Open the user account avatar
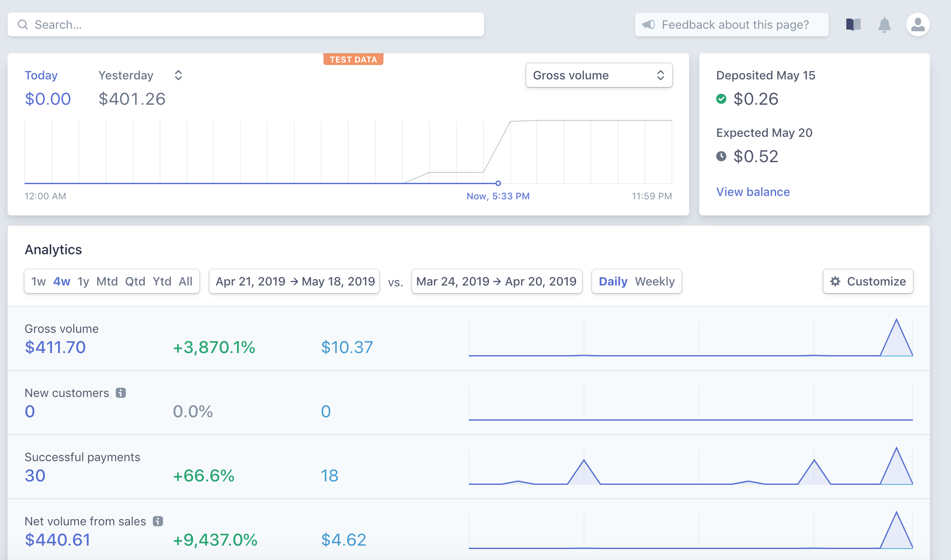 (918, 24)
